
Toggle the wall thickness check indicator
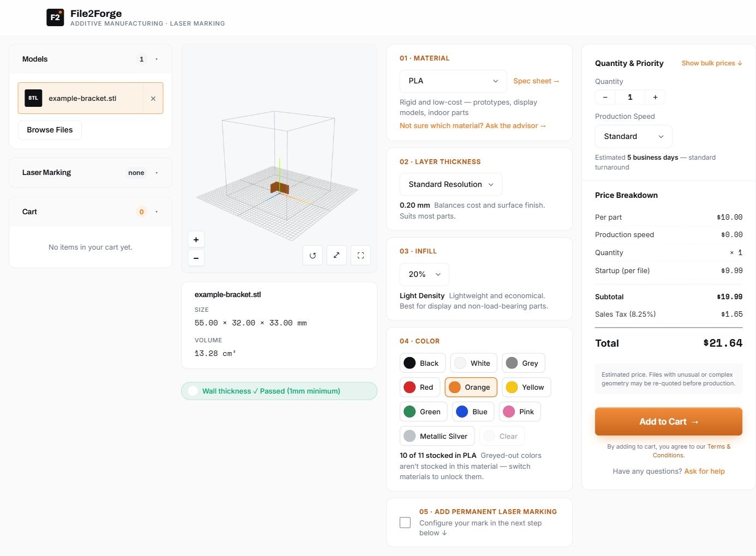pos(193,391)
